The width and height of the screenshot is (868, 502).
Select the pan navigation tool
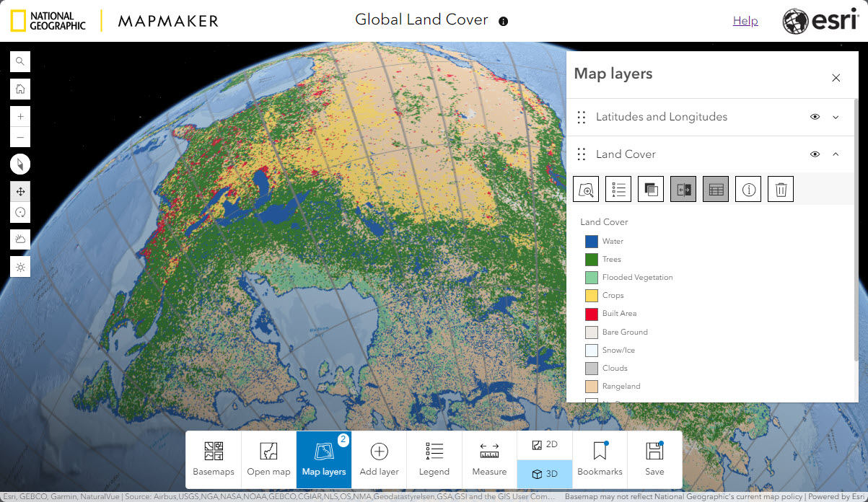20,192
